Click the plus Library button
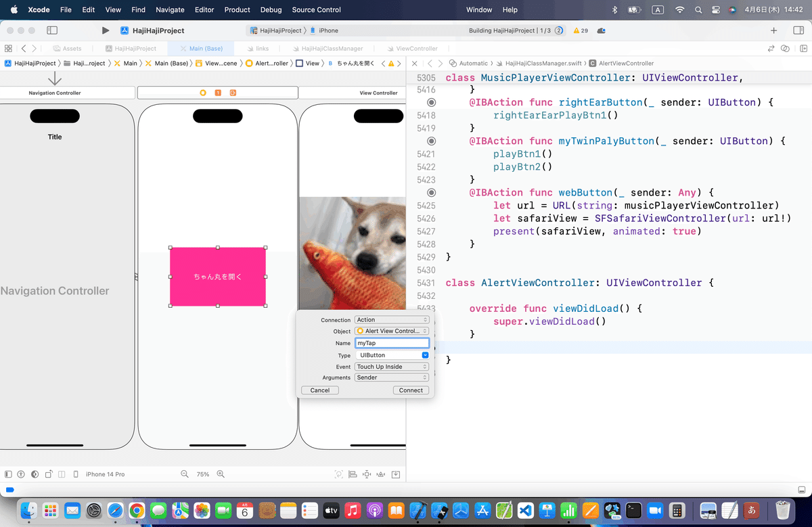Screen dimensions: 812x527 773,30
